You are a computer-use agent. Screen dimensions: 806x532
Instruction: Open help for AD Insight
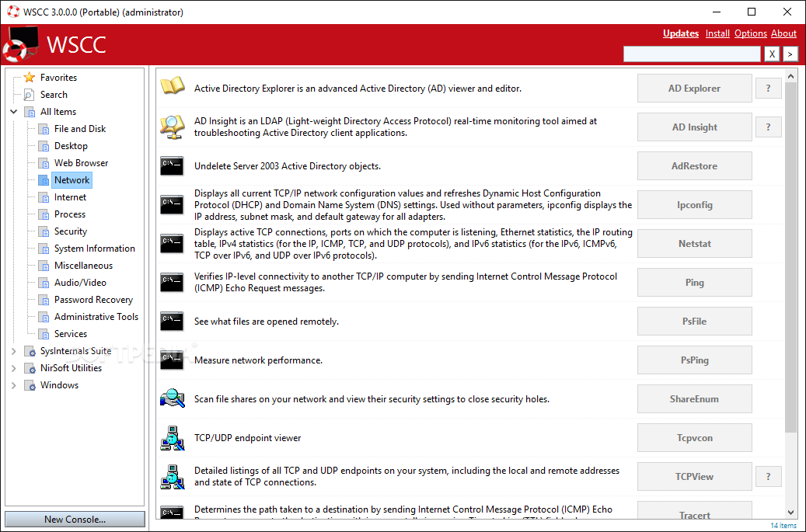pos(768,127)
